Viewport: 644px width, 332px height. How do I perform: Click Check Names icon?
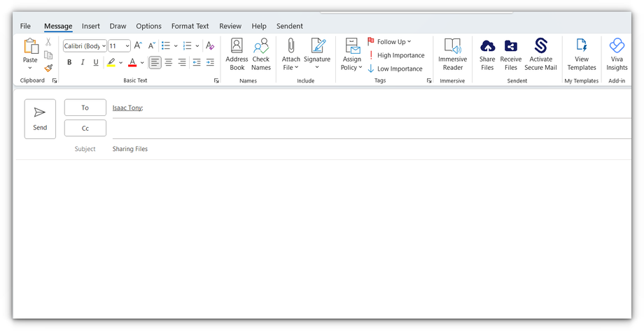point(261,47)
